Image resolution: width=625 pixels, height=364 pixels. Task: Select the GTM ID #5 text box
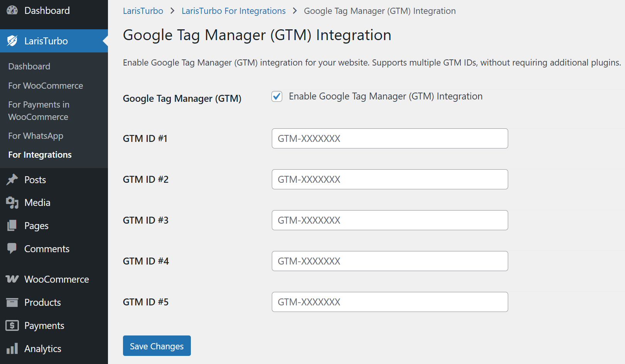pyautogui.click(x=389, y=302)
